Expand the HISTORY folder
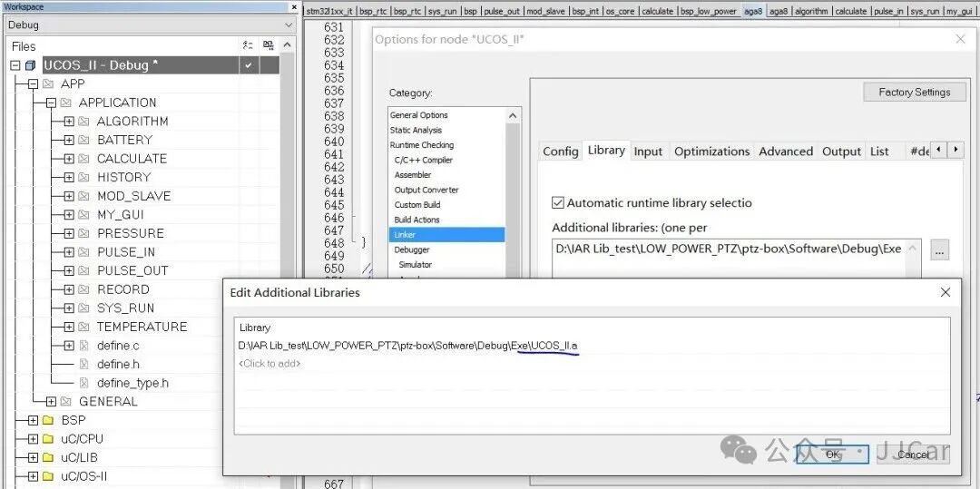 tap(69, 178)
